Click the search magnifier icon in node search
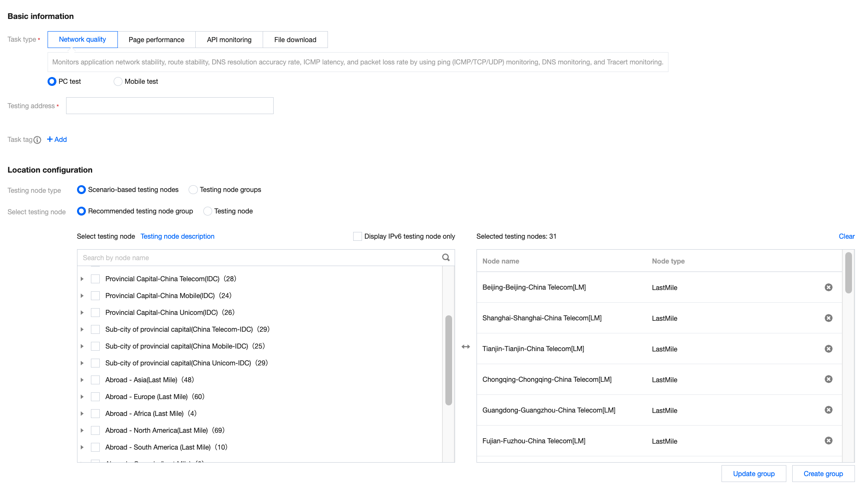This screenshot has width=868, height=490. (446, 257)
